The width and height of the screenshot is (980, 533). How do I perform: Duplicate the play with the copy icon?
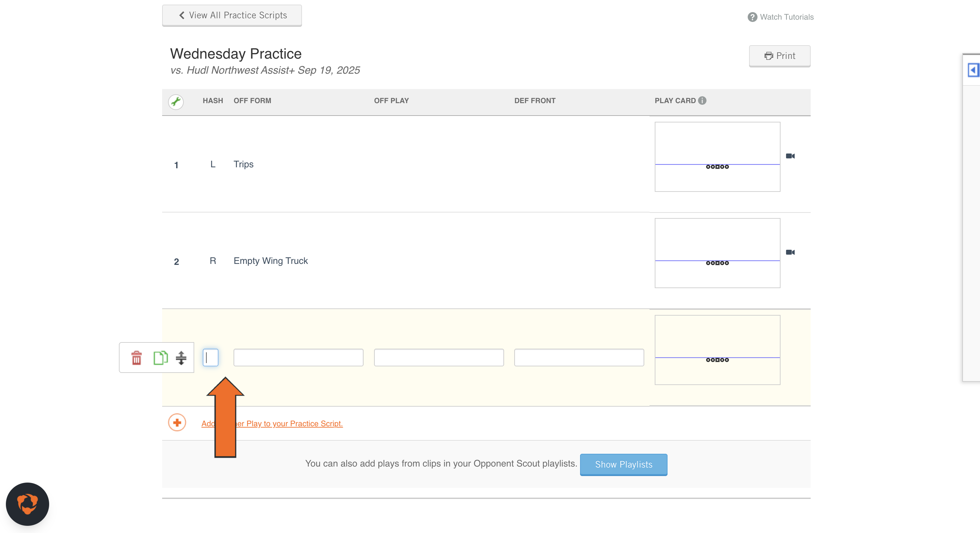160,358
